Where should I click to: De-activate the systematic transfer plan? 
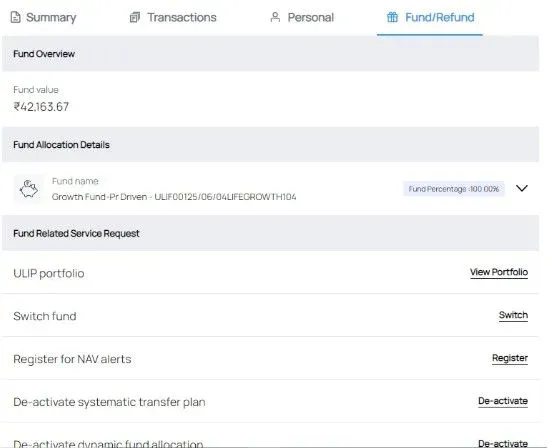pyautogui.click(x=503, y=401)
